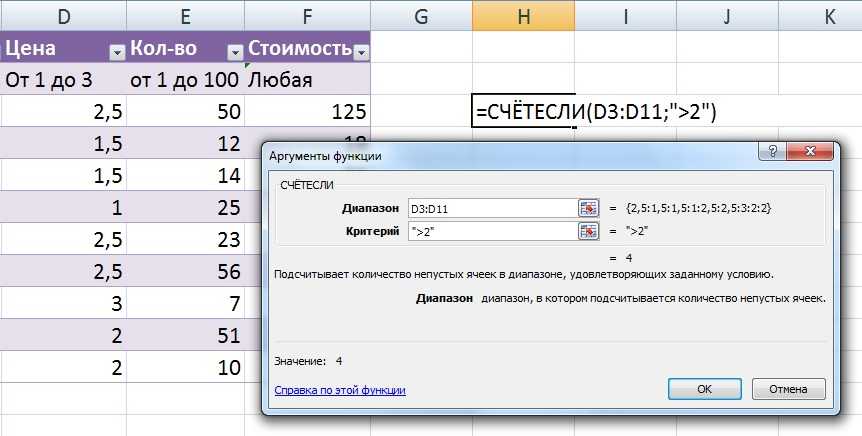Select highlighted column H header
862x436 pixels.
click(x=523, y=16)
